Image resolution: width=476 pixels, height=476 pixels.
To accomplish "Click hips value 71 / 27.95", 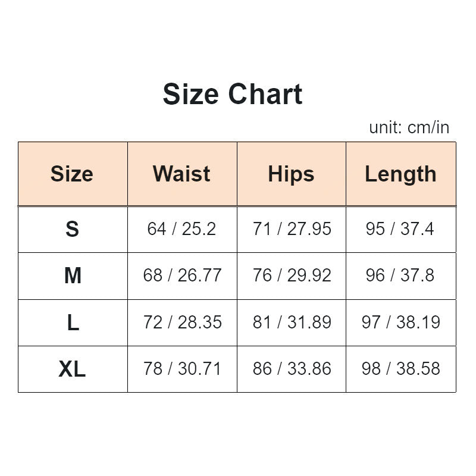I will click(292, 229).
